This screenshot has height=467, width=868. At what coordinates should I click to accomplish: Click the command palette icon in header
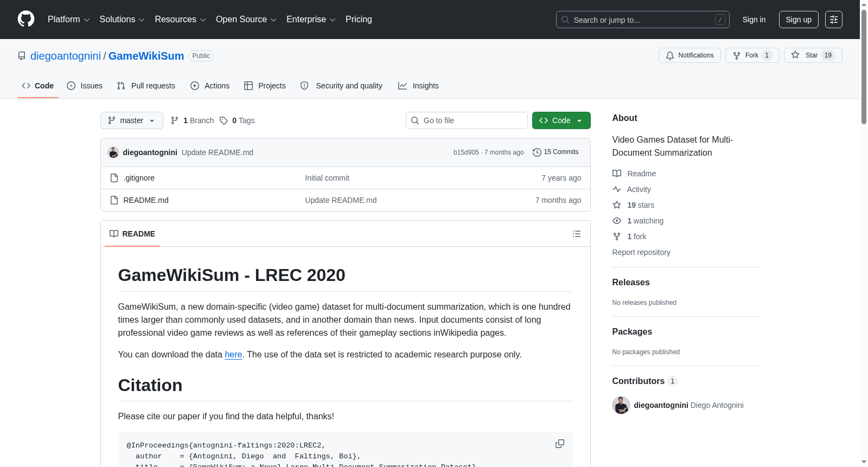coord(833,20)
